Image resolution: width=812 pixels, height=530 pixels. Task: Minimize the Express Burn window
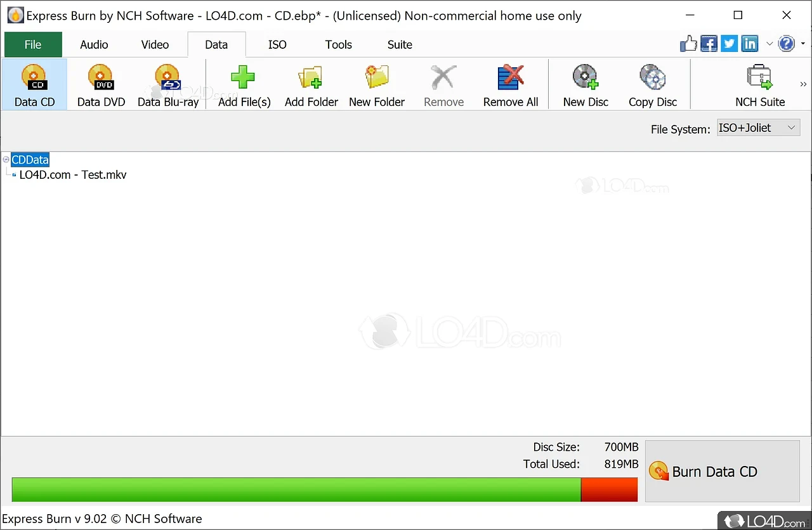point(689,15)
